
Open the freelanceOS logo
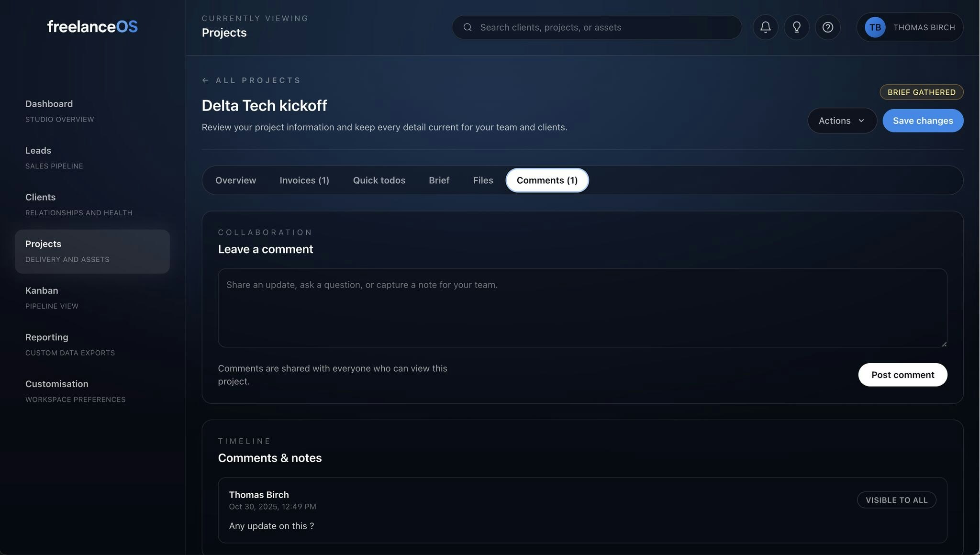[92, 26]
